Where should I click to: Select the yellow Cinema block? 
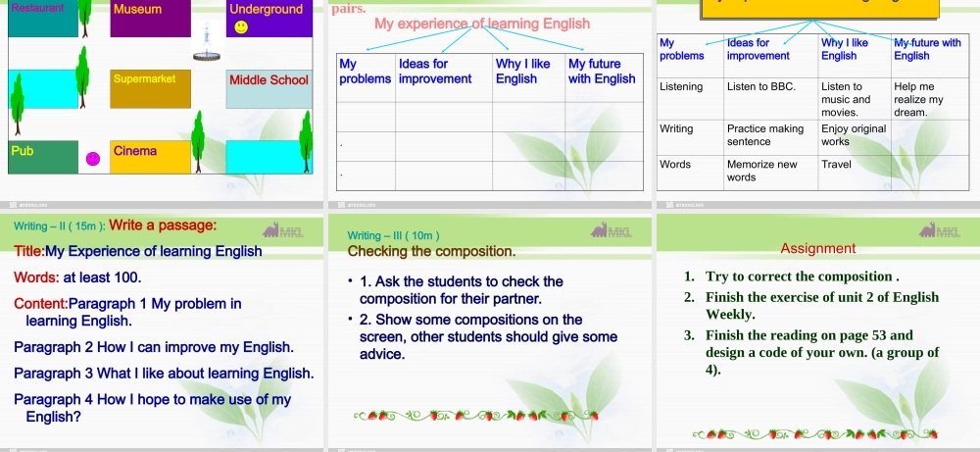pos(151,157)
